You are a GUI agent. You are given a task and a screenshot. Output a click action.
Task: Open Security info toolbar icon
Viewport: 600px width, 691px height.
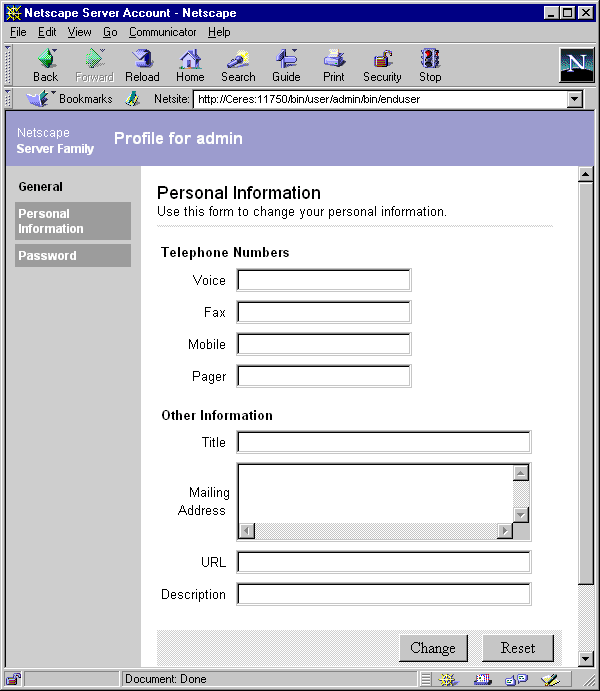(382, 65)
